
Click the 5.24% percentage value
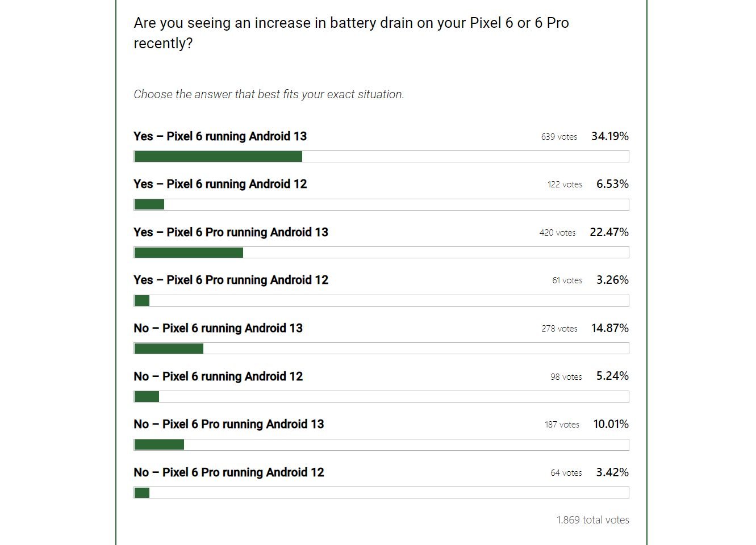(x=612, y=376)
